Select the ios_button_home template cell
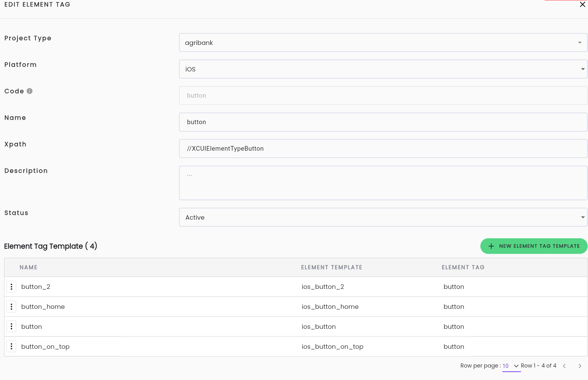This screenshot has height=380, width=588. click(x=330, y=307)
